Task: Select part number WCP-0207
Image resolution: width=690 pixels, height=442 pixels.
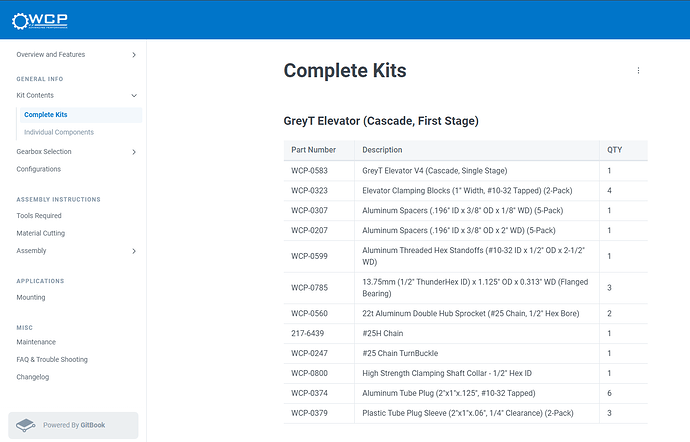Action: pos(309,230)
